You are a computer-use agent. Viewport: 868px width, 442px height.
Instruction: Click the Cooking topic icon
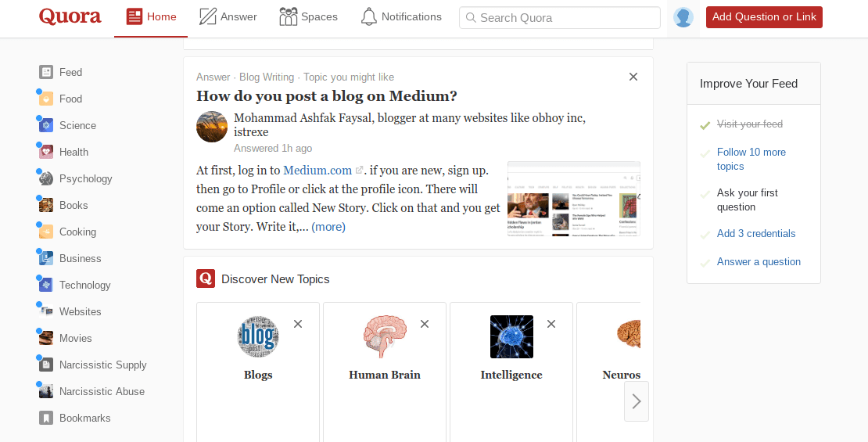tap(46, 232)
